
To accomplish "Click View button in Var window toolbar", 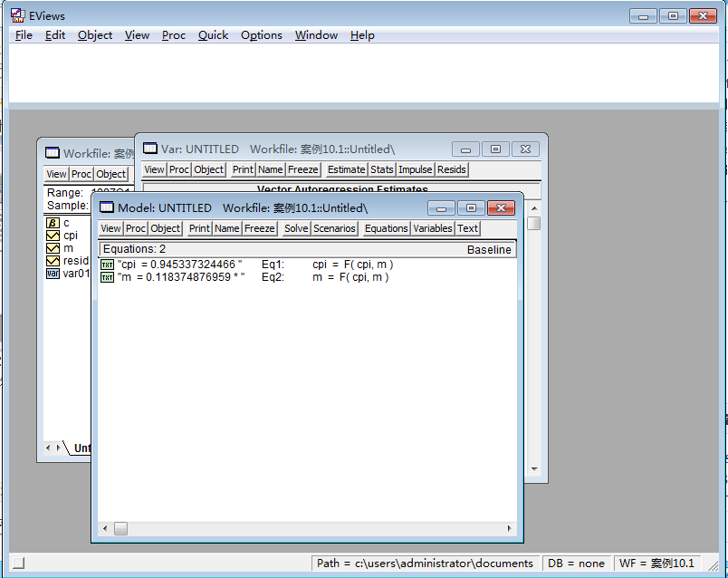I will point(154,169).
